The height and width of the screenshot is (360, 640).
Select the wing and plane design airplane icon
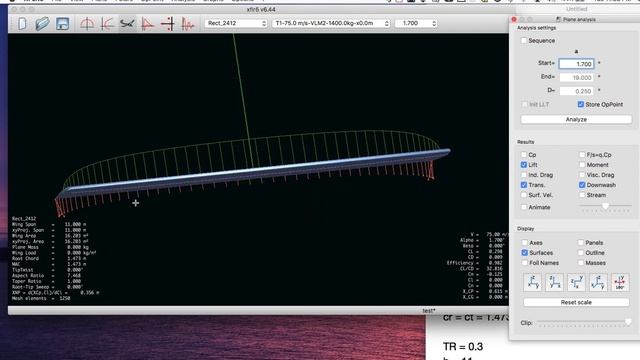point(127,24)
